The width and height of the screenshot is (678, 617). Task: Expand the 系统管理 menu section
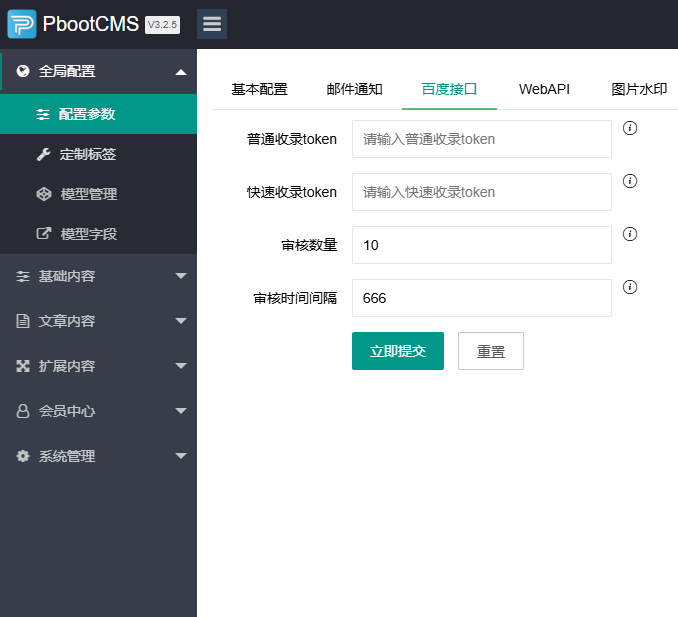(98, 456)
